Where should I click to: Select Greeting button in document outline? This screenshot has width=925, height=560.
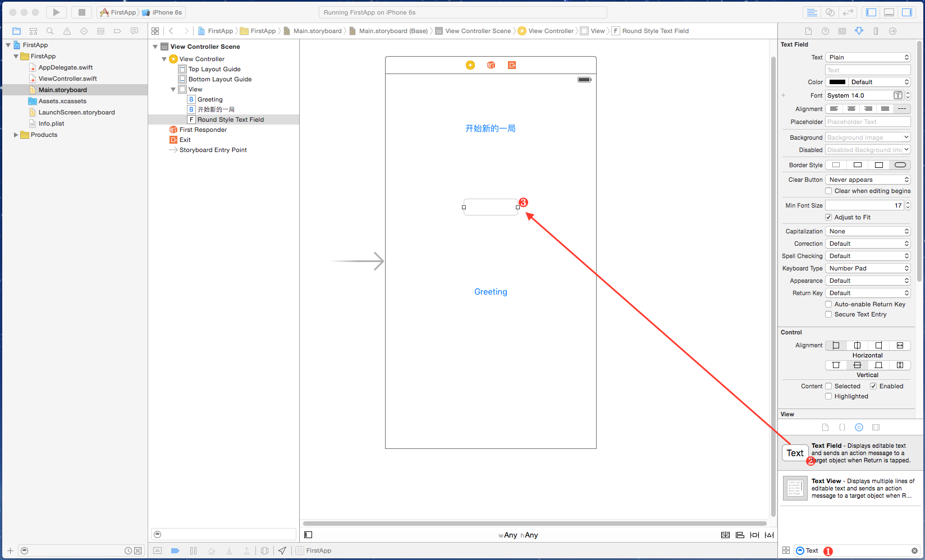tap(210, 99)
